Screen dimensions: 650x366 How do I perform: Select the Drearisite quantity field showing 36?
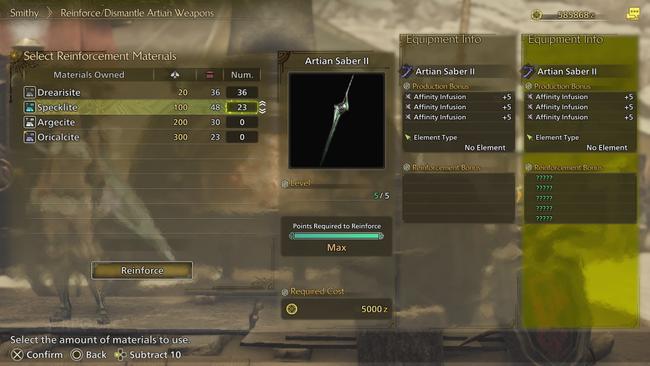click(242, 92)
